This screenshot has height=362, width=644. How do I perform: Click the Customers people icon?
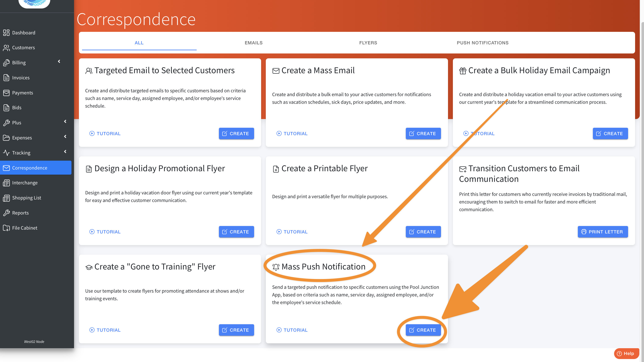coord(6,48)
